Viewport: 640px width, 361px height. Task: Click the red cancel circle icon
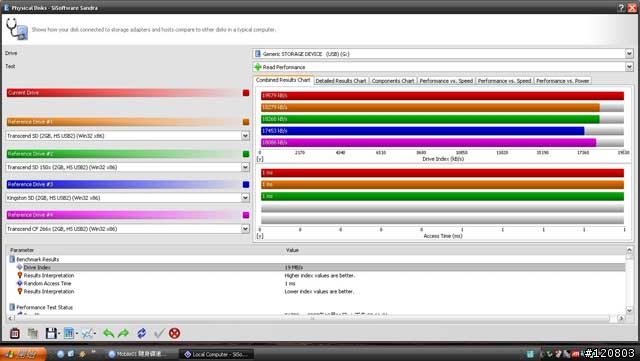174,333
